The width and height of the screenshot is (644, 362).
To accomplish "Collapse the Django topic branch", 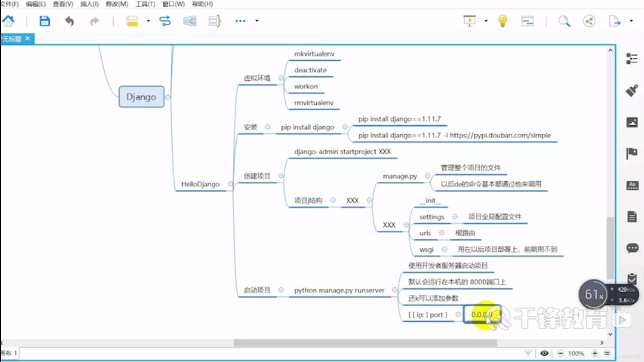I will (x=168, y=97).
